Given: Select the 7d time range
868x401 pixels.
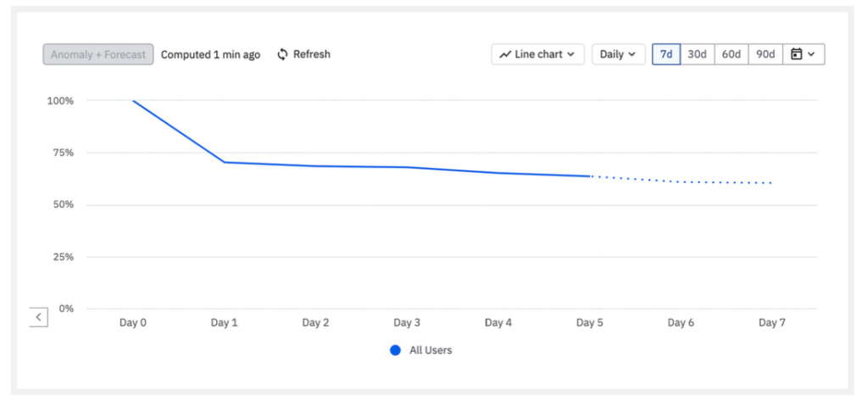Looking at the screenshot, I should point(666,54).
